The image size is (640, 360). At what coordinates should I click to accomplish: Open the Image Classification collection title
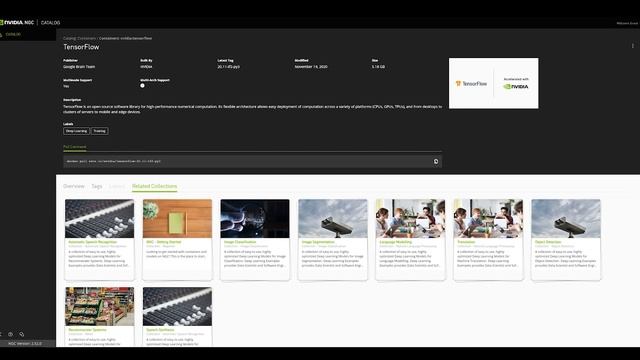(240, 242)
